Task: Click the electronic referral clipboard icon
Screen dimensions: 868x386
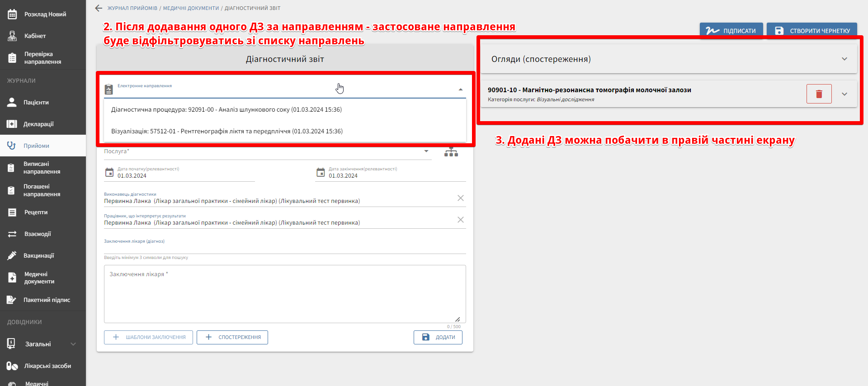Action: pos(109,89)
